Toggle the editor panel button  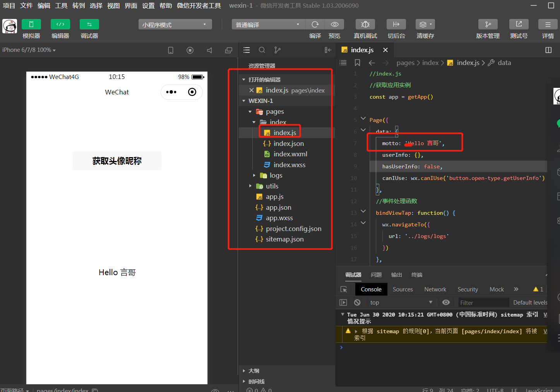point(60,24)
